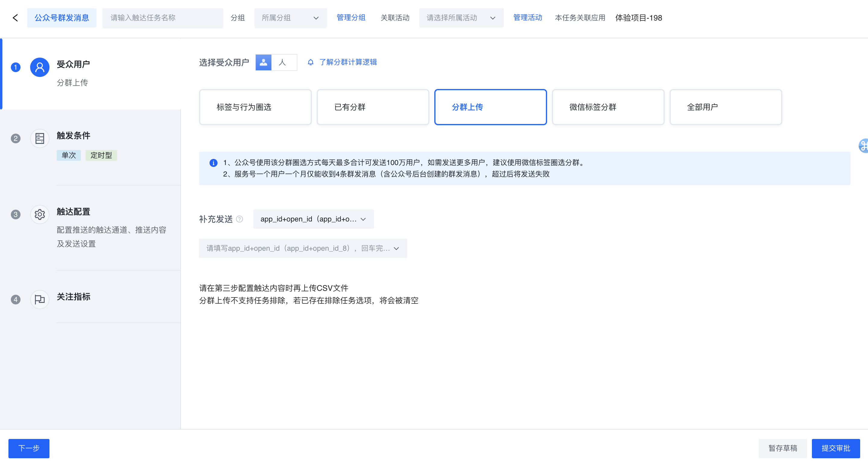The image size is (868, 467).
Task: Click the help question icon beside 补充发送
Action: pyautogui.click(x=239, y=219)
